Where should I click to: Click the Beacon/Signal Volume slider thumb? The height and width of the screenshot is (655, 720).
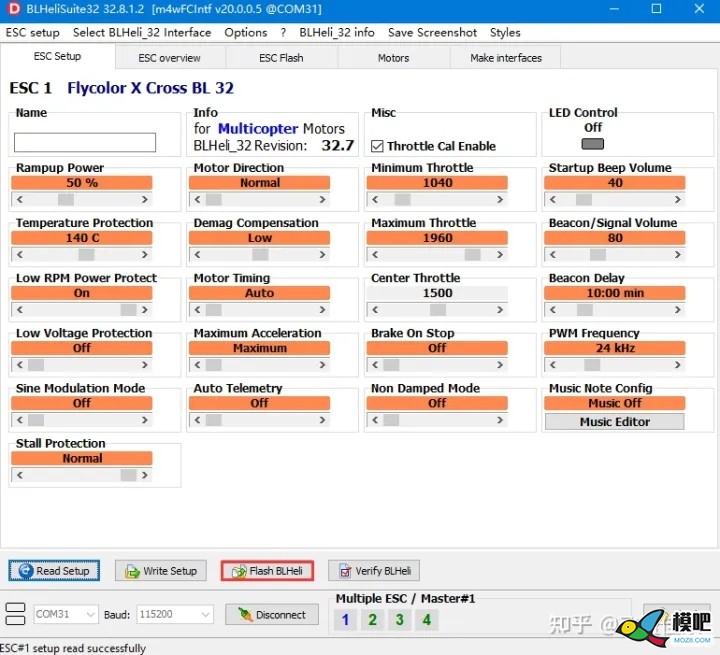598,254
